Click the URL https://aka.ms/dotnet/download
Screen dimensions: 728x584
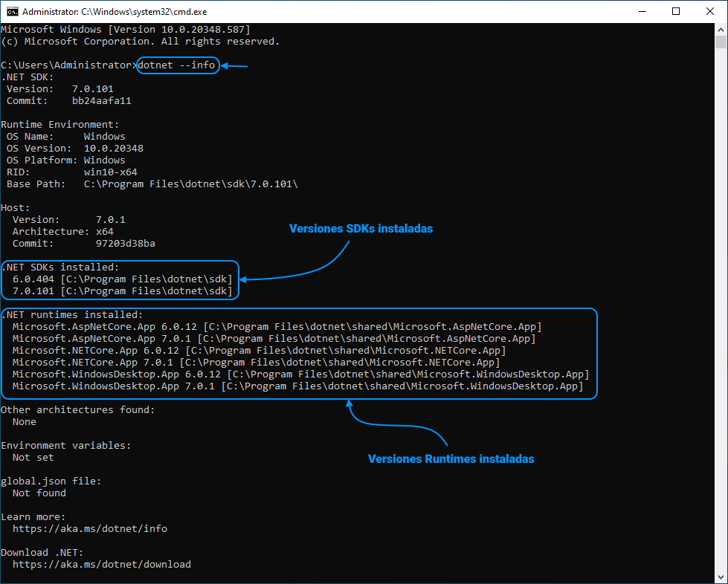tap(102, 565)
